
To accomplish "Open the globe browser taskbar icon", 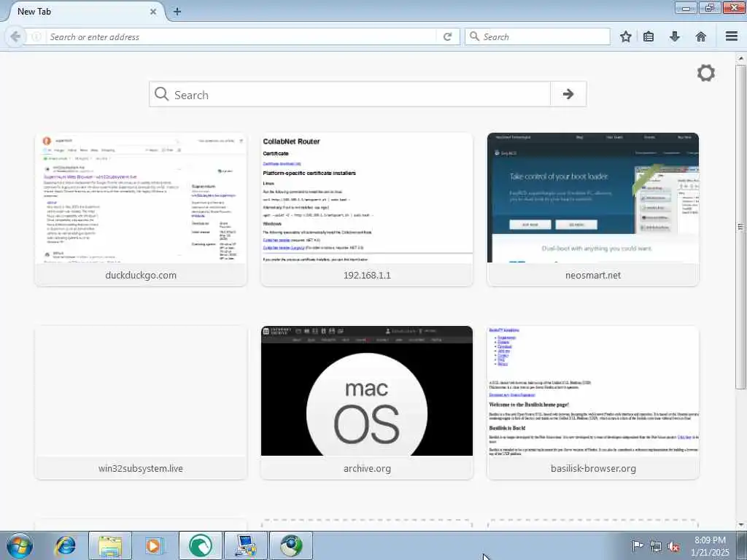I will pyautogui.click(x=291, y=545).
